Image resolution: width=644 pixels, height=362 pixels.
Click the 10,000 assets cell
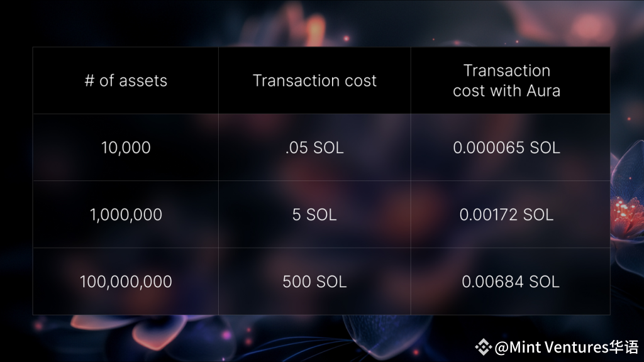(126, 147)
